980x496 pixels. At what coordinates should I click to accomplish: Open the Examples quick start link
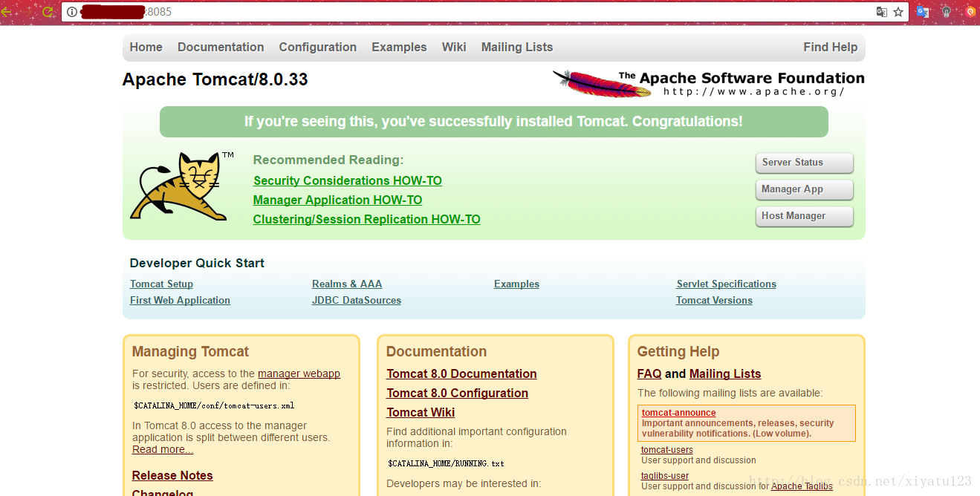point(516,284)
